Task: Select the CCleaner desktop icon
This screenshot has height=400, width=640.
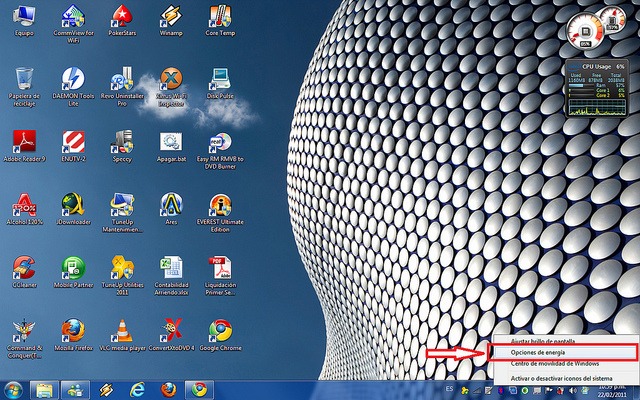Action: click(23, 267)
